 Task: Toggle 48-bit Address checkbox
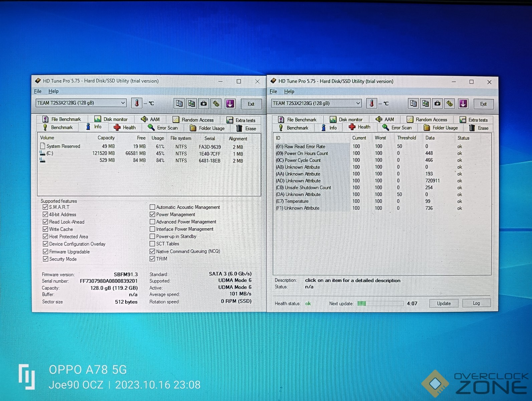[45, 214]
